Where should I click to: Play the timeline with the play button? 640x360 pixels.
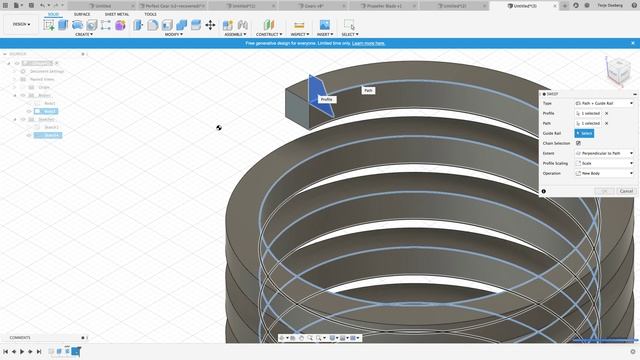tap(22, 351)
